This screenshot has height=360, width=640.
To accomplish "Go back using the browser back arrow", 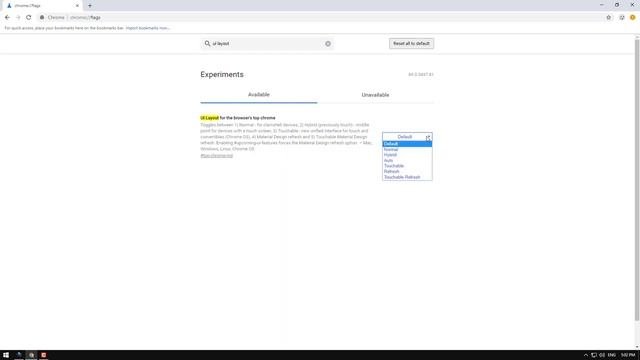I will point(7,18).
